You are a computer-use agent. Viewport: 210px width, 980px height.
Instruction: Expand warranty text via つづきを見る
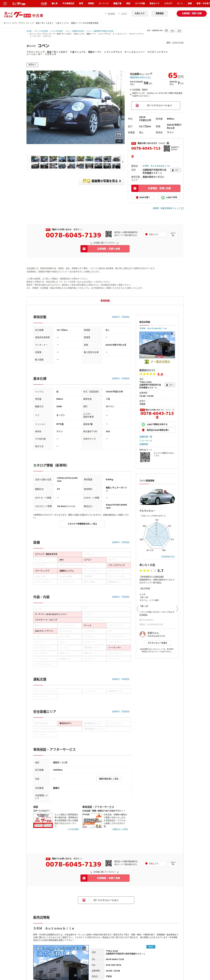coord(73,829)
